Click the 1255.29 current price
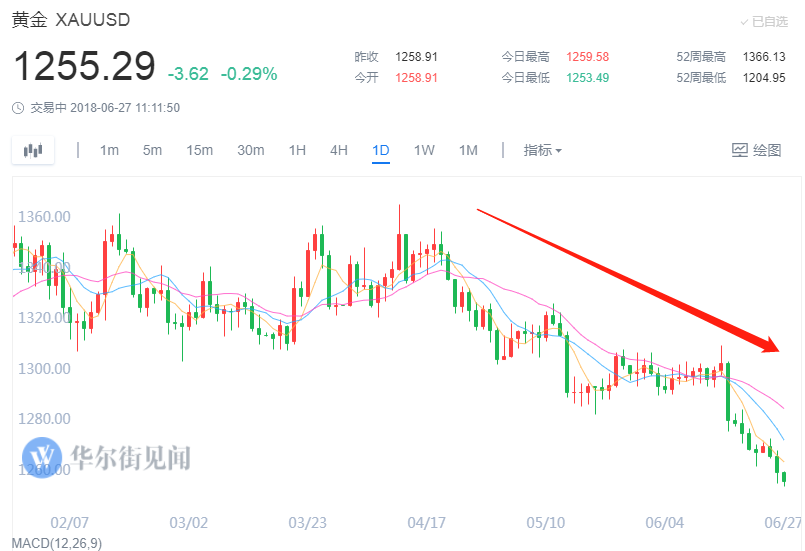The image size is (805, 551). pos(84,67)
